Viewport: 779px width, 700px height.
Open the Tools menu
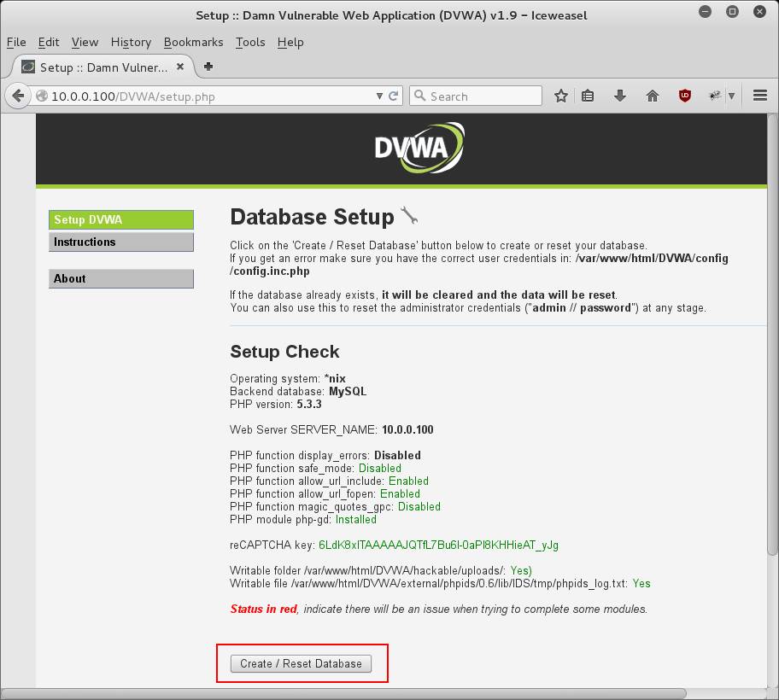point(250,42)
